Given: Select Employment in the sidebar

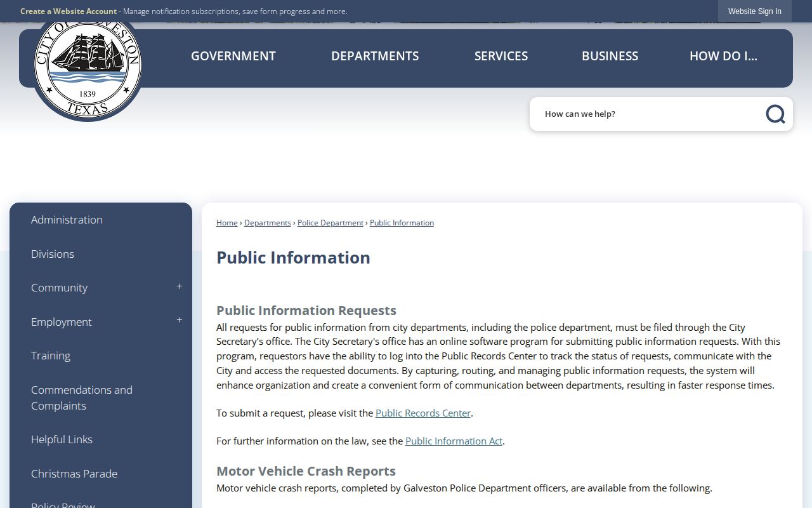Looking at the screenshot, I should pos(61,322).
